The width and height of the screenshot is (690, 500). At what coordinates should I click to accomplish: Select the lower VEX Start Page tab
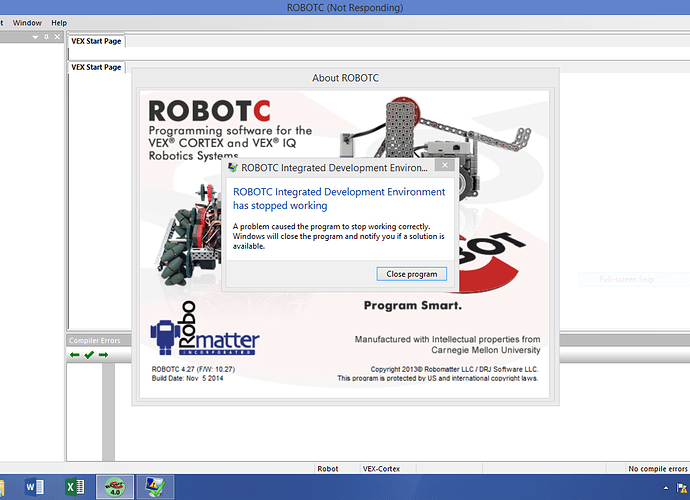[96, 67]
